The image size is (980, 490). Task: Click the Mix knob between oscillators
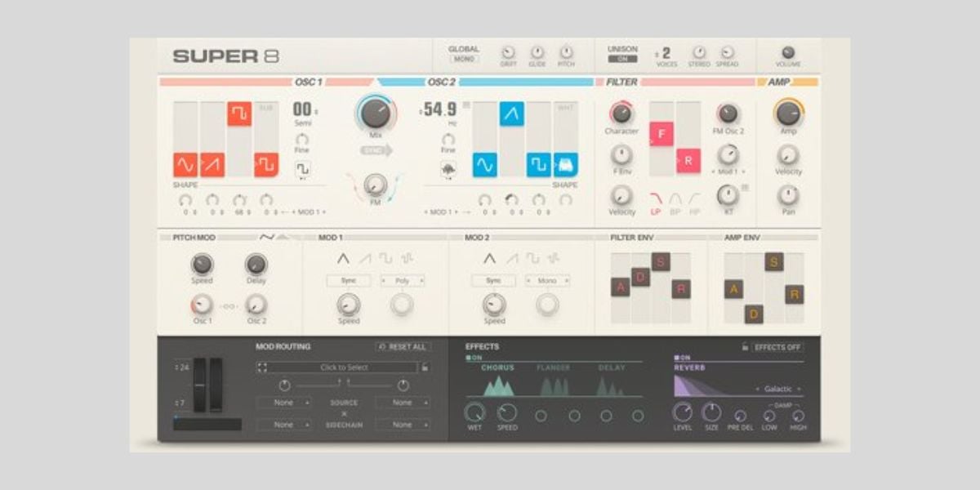[x=376, y=113]
